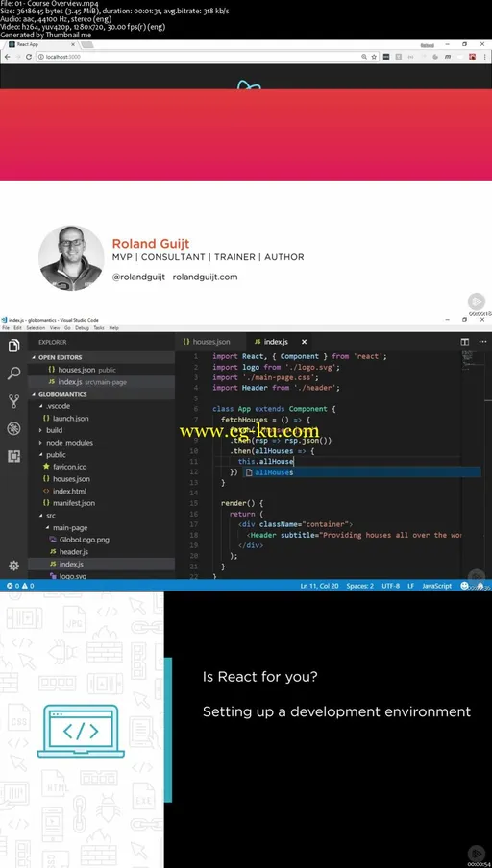Change the JavaScript language mode
Screen dimensions: 492x868
pyautogui.click(x=436, y=585)
